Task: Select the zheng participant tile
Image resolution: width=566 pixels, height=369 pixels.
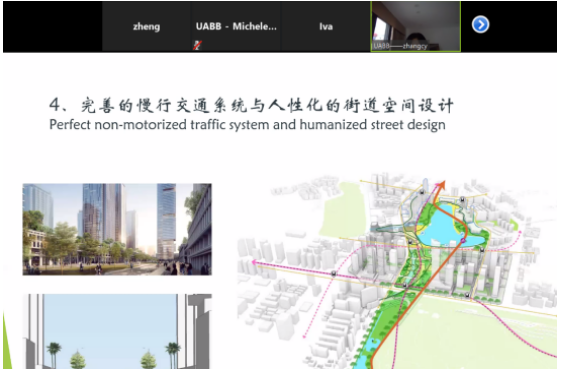Action: pyautogui.click(x=146, y=26)
